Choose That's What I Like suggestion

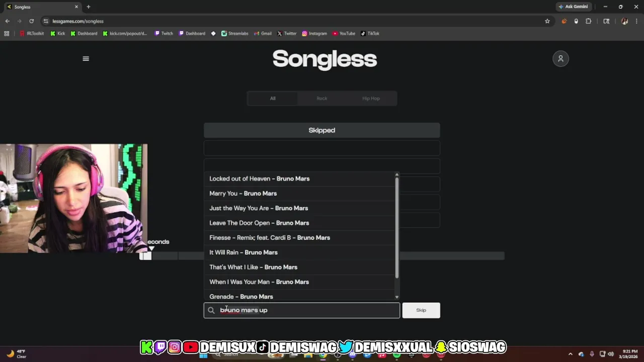click(x=299, y=267)
